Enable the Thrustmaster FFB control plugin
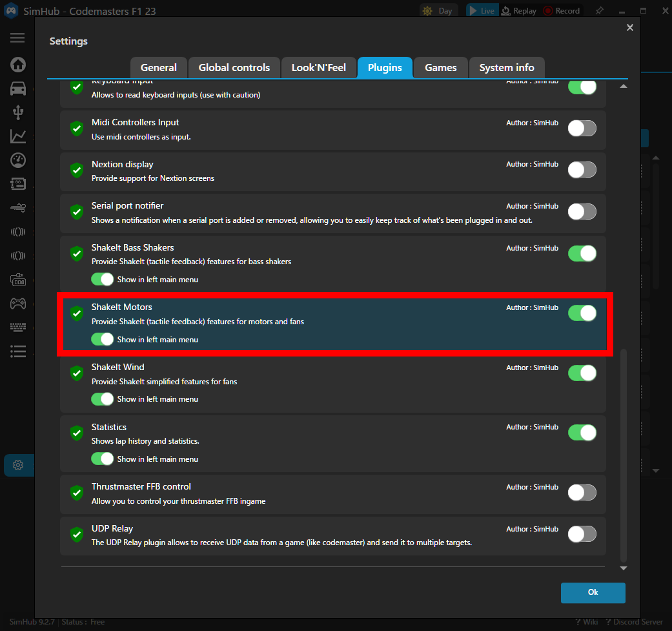 point(582,493)
